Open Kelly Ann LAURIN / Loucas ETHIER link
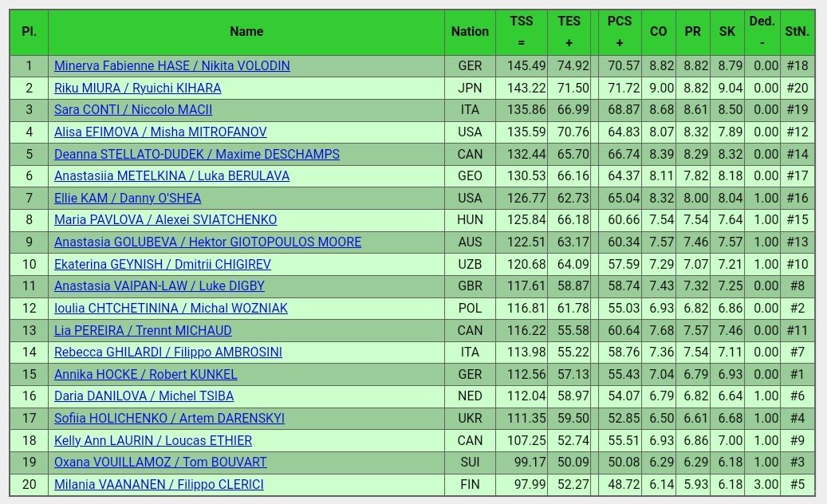This screenshot has height=504, width=827. [x=153, y=440]
